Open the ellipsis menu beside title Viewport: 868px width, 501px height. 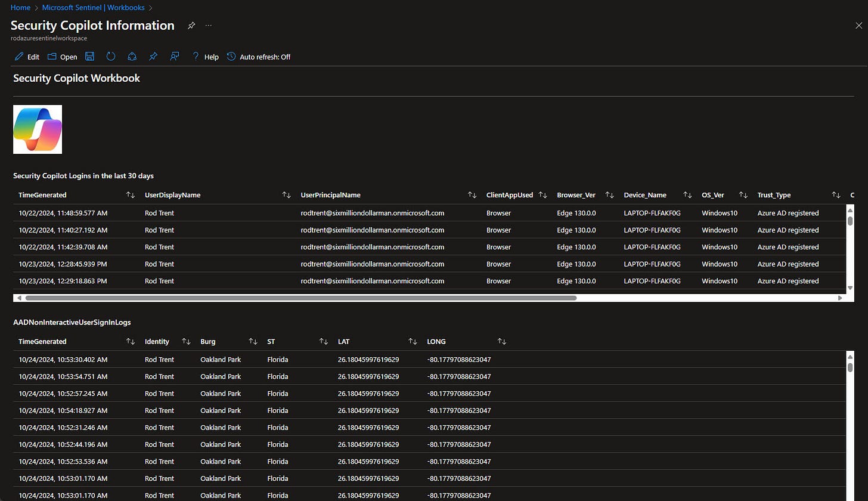pyautogui.click(x=208, y=26)
